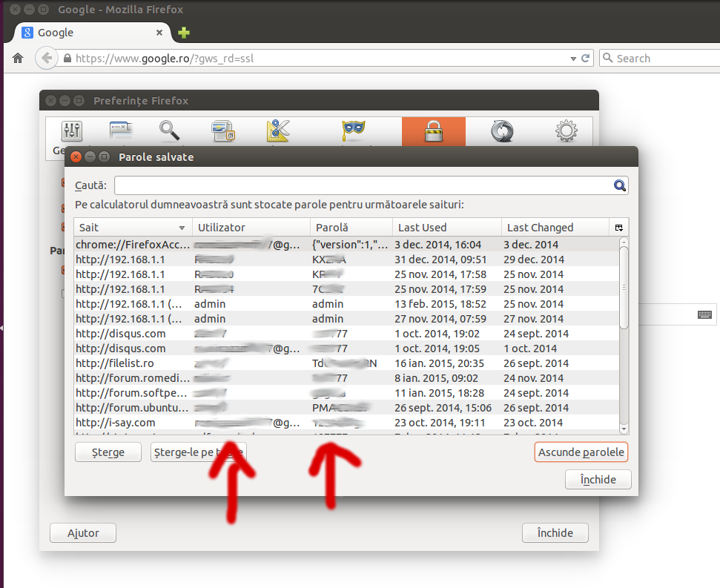The width and height of the screenshot is (720, 588).
Task: Click the Firefox home icon
Action: (x=18, y=59)
